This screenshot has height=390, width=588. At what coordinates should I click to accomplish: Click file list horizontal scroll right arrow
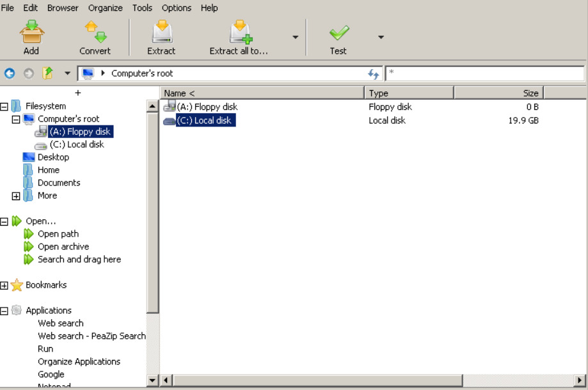pyautogui.click(x=580, y=380)
